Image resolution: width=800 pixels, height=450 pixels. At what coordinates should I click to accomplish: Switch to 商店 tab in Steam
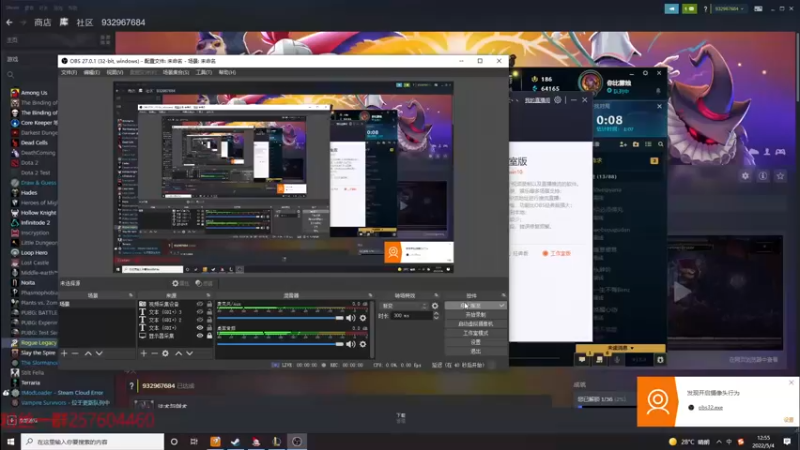click(x=42, y=22)
